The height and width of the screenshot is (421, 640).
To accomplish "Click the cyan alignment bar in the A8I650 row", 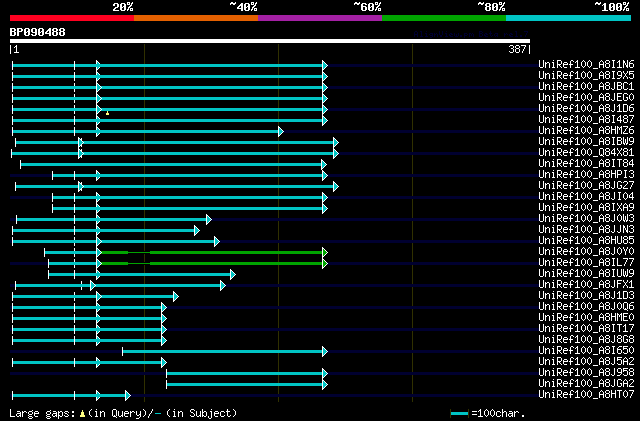I will coord(225,352).
